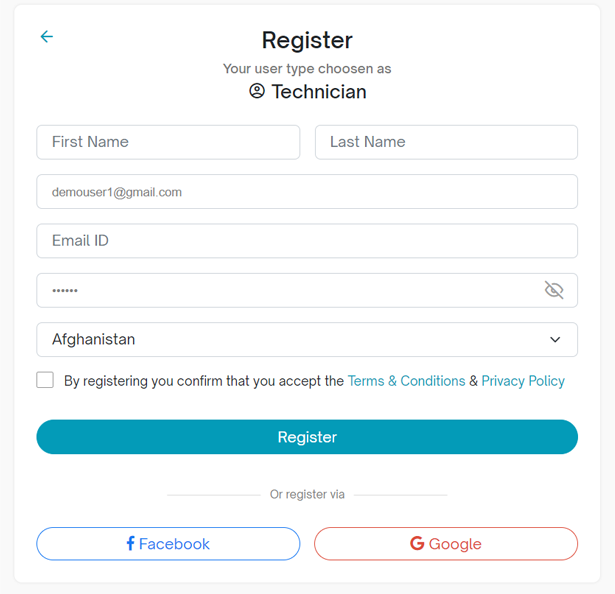This screenshot has height=594, width=615.
Task: Click the Register page heading
Action: pos(307,40)
